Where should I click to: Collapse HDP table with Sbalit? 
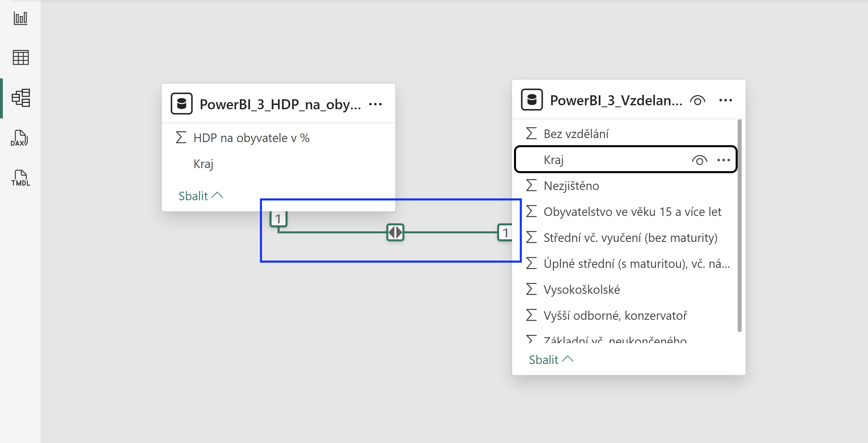(201, 196)
